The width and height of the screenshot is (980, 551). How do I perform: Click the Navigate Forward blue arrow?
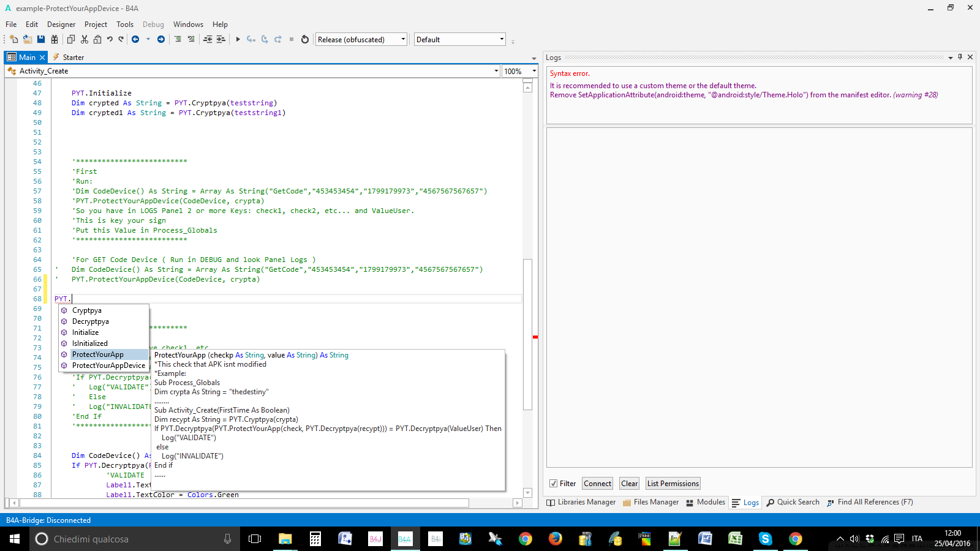pyautogui.click(x=161, y=39)
